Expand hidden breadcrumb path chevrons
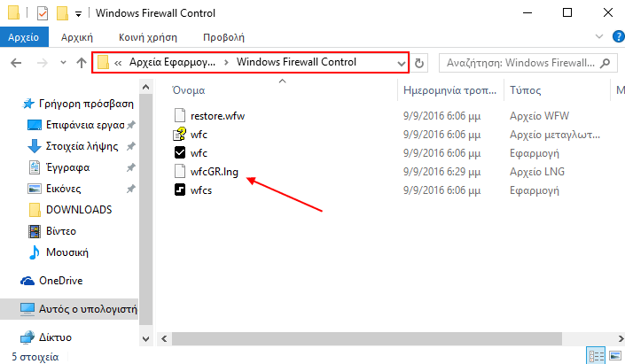Image resolution: width=625 pixels, height=364 pixels. click(x=118, y=63)
